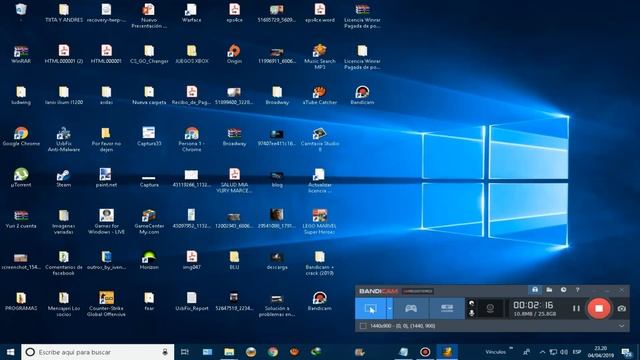Screen dimensions: 640x360
Task: Toggle microphone recording in Bandicam
Action: 471,313
